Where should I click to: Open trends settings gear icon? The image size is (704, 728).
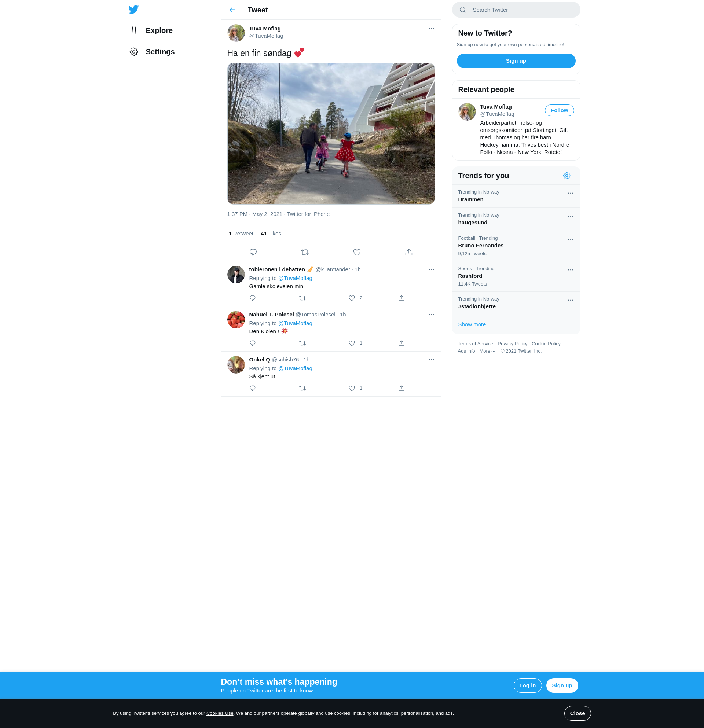click(x=566, y=176)
